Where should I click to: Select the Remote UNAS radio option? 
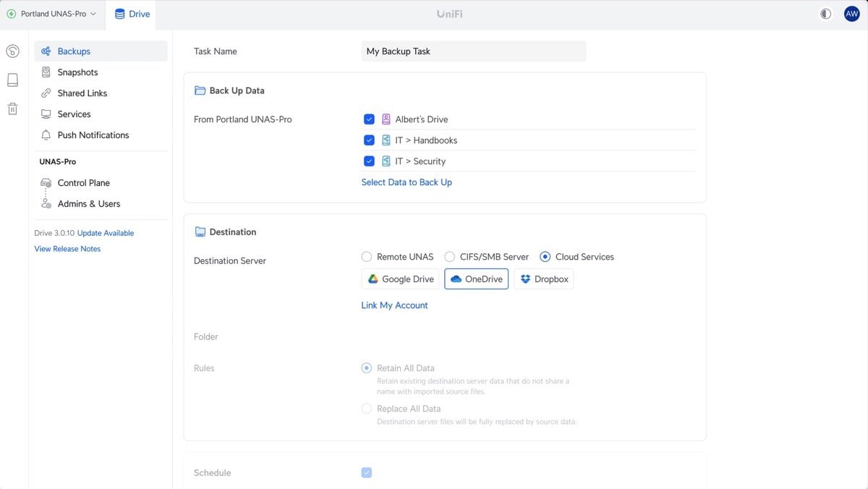coord(367,257)
